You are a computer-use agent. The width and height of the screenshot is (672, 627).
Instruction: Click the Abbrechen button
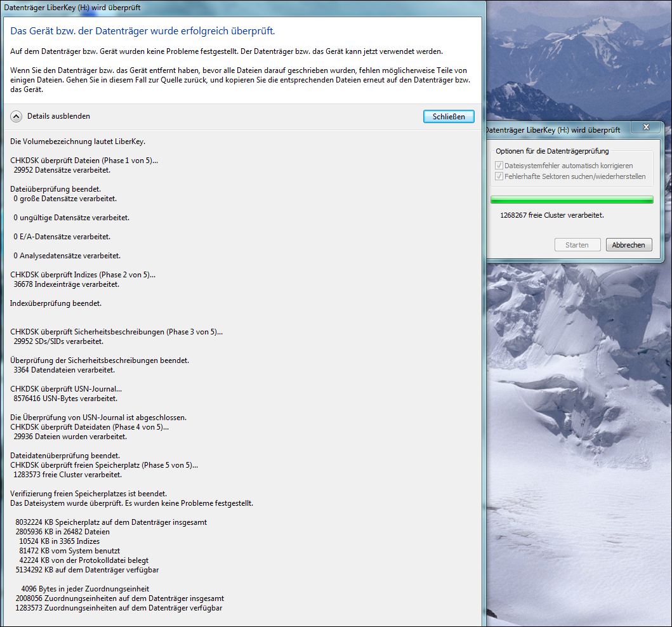point(628,245)
